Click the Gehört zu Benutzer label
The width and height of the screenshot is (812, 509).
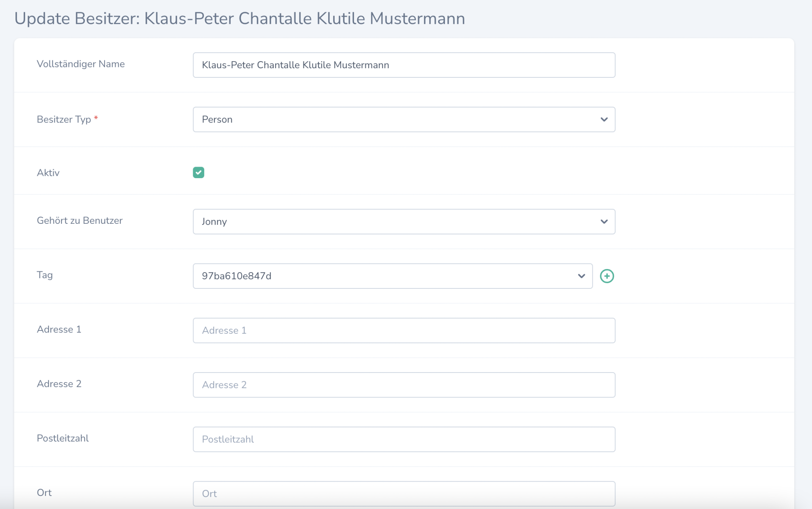tap(80, 221)
